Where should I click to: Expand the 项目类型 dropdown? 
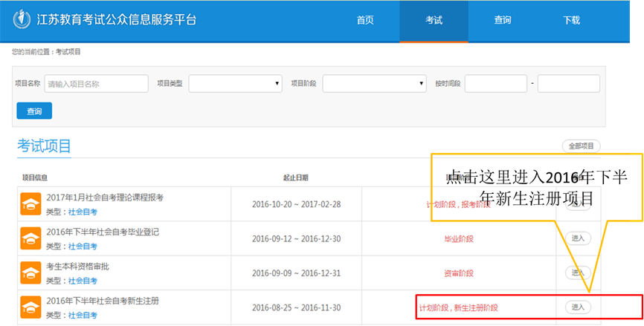[235, 84]
